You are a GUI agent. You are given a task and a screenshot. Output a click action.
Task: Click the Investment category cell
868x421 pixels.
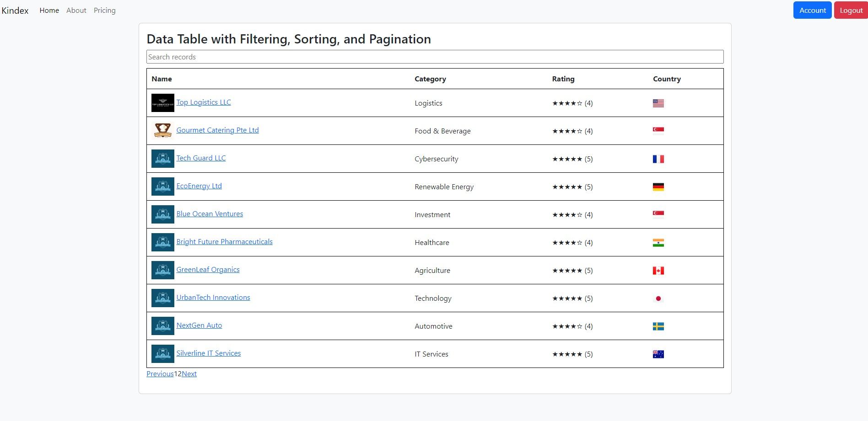tap(433, 215)
